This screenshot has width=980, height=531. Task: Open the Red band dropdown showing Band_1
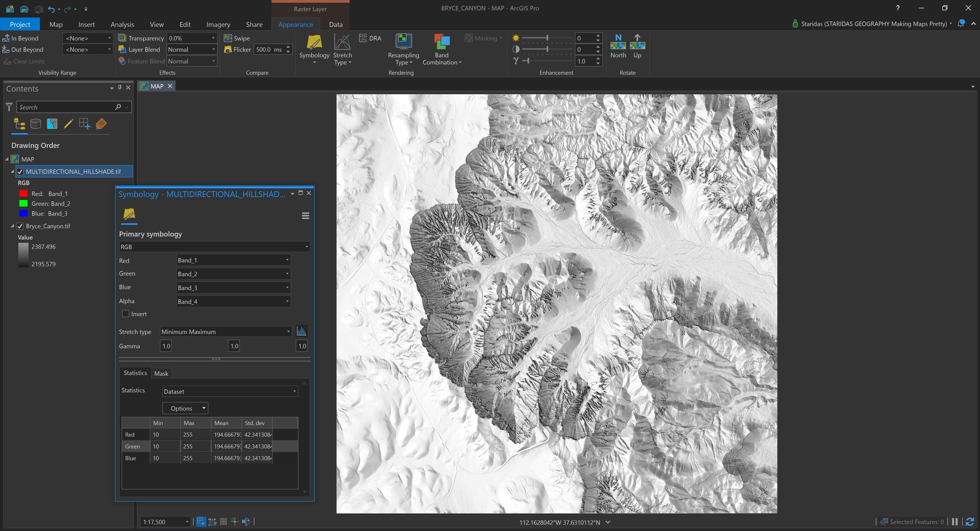pyautogui.click(x=233, y=260)
